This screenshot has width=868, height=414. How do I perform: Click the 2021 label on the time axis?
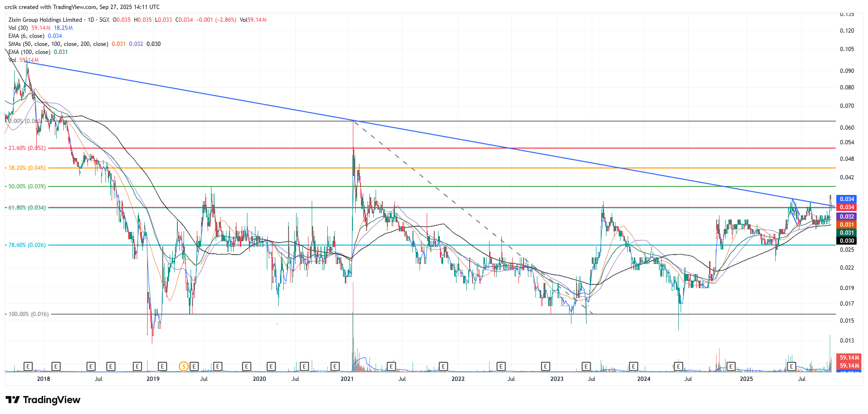347,379
